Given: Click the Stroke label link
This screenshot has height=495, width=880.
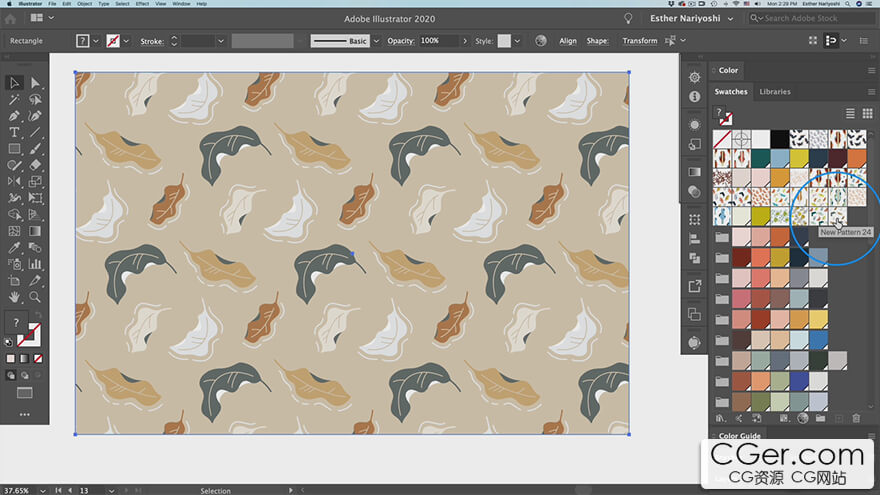Looking at the screenshot, I should (x=152, y=41).
